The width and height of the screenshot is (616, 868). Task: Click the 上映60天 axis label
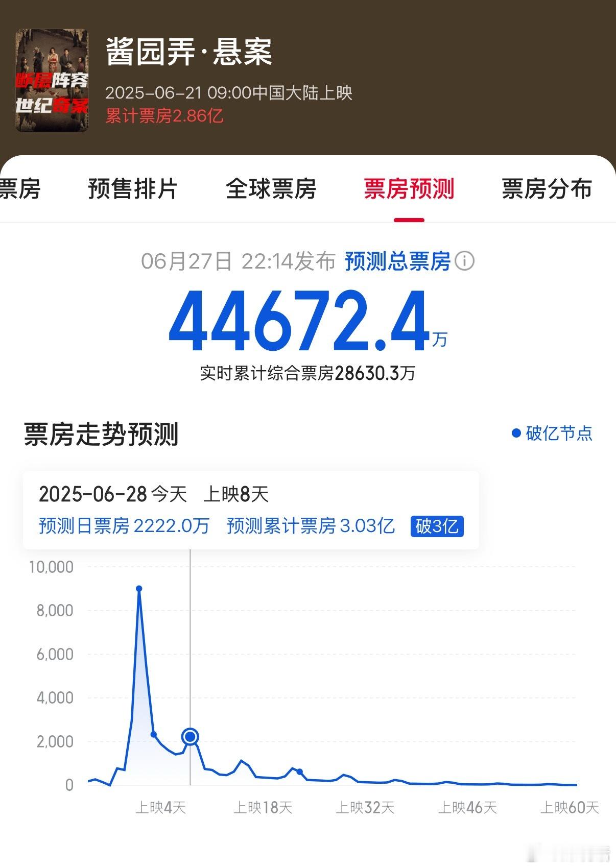click(x=570, y=807)
